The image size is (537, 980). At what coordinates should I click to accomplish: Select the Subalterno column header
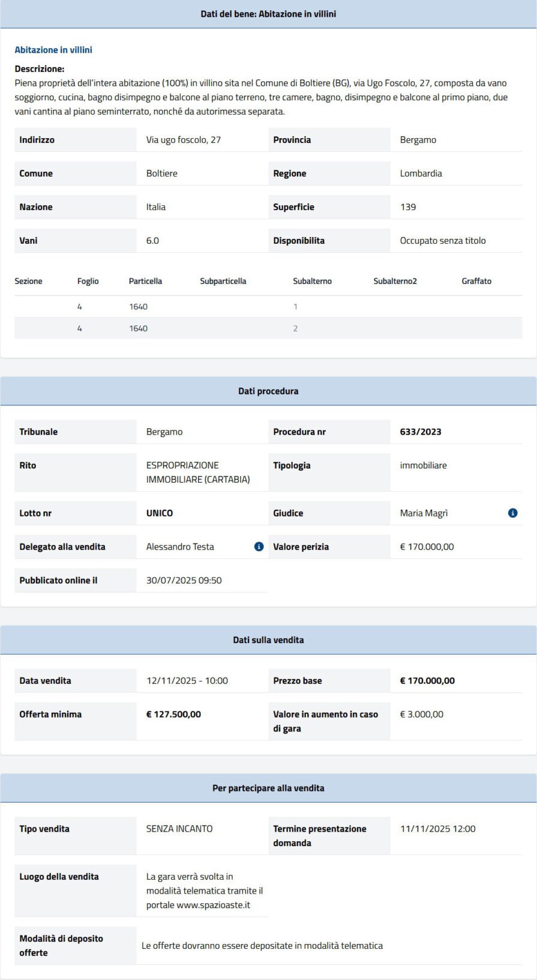[312, 281]
